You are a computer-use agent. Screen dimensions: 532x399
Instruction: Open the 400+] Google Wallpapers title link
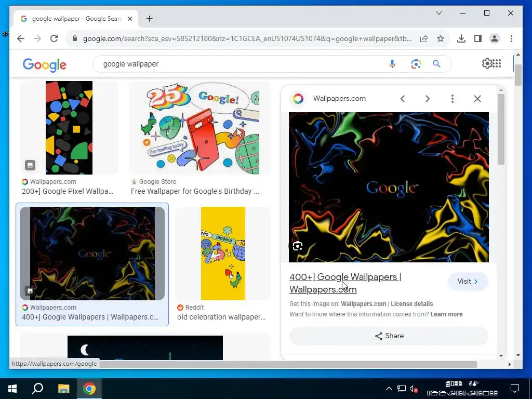coord(345,283)
